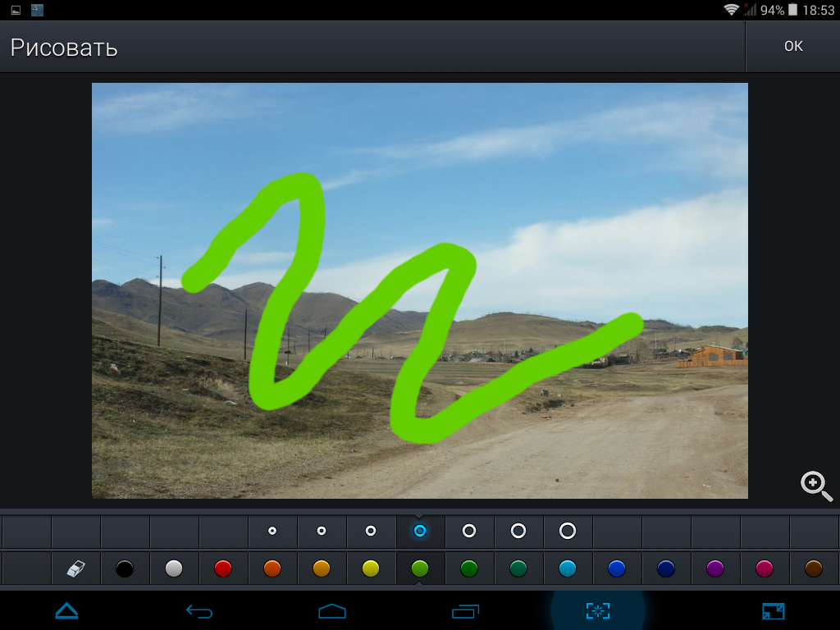This screenshot has width=840, height=630.
Task: Tap the Wi-Fi status icon
Action: click(x=731, y=10)
